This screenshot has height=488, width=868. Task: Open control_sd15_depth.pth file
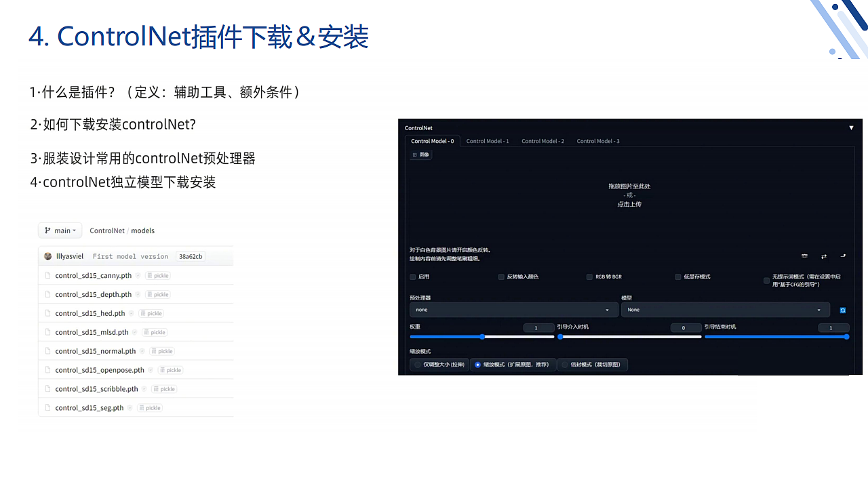[x=94, y=294]
